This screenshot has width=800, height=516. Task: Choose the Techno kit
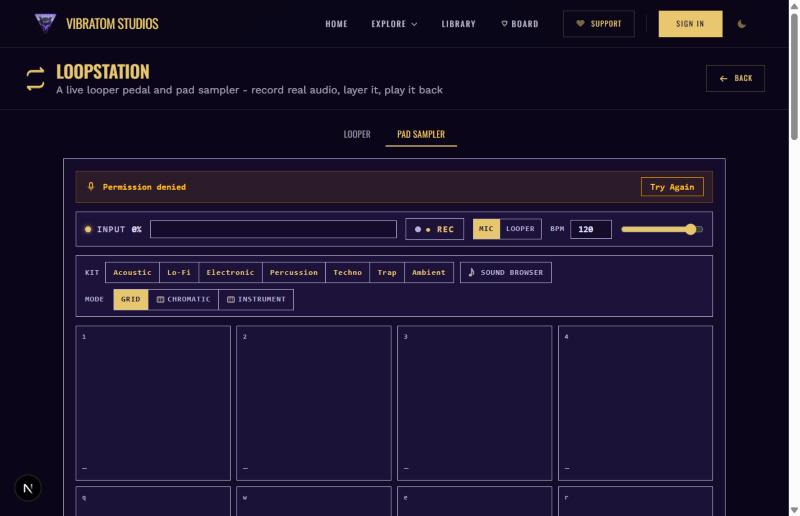[x=347, y=273]
